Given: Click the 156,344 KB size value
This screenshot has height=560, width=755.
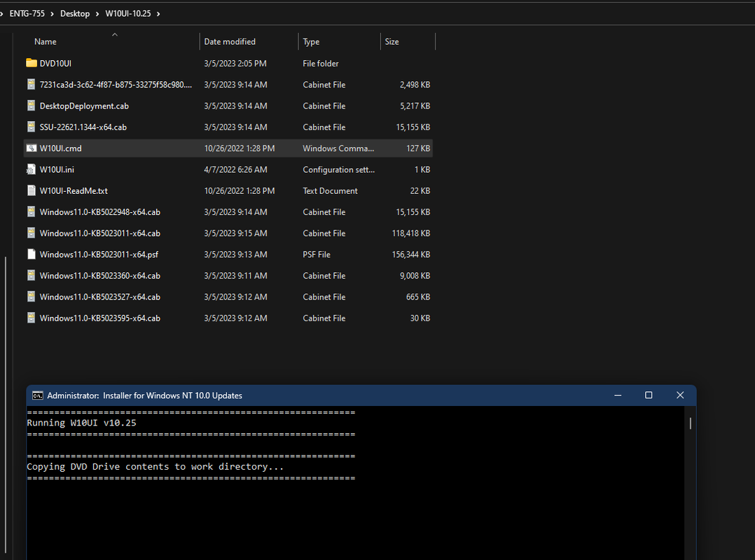Looking at the screenshot, I should (x=410, y=254).
